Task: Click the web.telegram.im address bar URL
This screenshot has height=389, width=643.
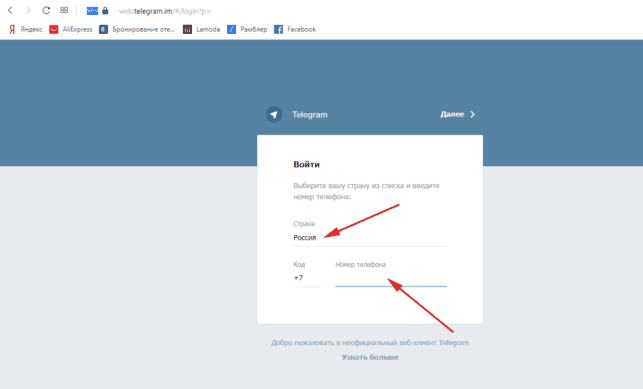Action: coord(164,11)
